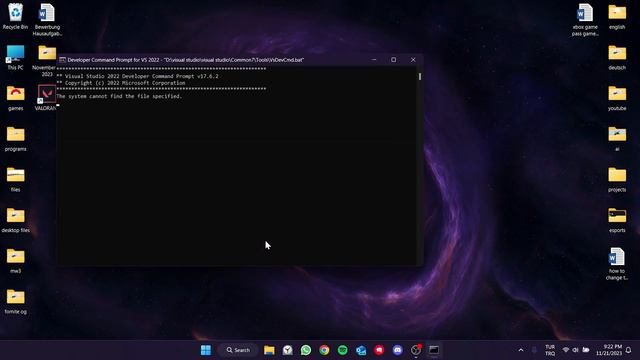Open Spotify from the taskbar
Image resolution: width=640 pixels, height=360 pixels.
click(x=342, y=350)
